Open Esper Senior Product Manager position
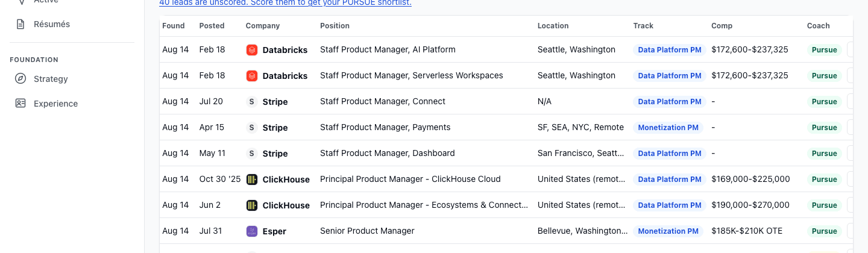Image resolution: width=868 pixels, height=253 pixels. [x=367, y=231]
